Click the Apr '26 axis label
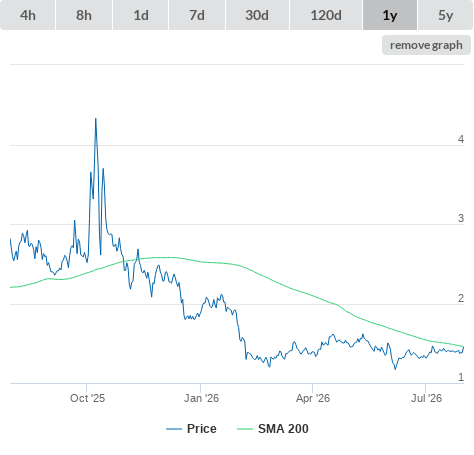 click(x=313, y=398)
